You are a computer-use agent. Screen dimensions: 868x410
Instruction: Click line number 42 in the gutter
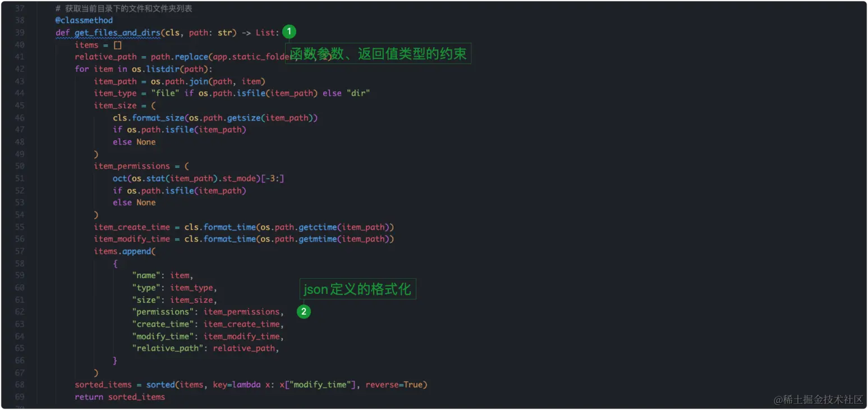click(x=20, y=69)
